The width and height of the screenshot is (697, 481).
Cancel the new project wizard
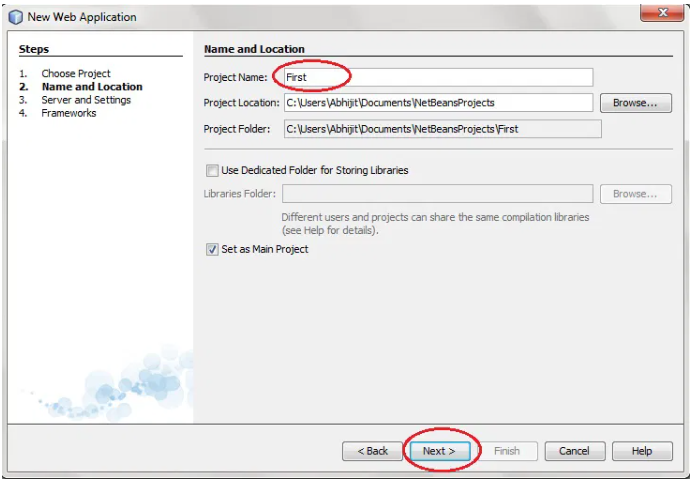pyautogui.click(x=574, y=452)
